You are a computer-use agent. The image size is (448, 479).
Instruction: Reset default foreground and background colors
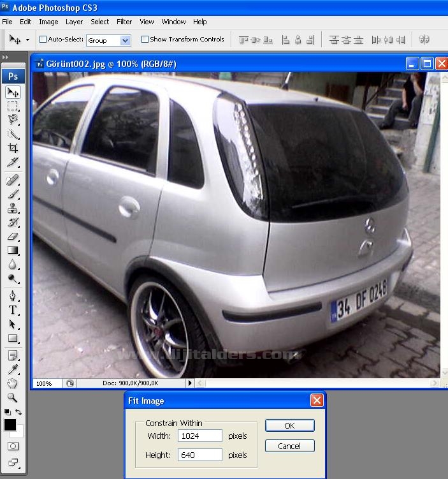pos(8,412)
